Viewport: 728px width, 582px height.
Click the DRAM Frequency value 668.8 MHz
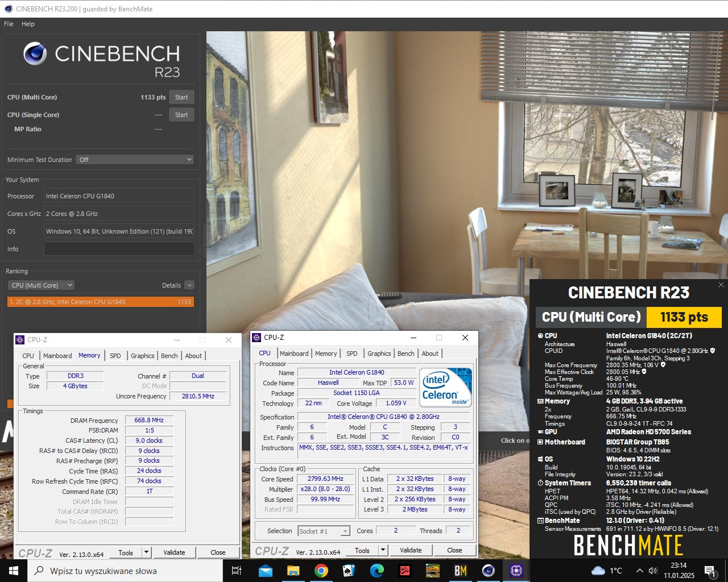click(x=149, y=421)
